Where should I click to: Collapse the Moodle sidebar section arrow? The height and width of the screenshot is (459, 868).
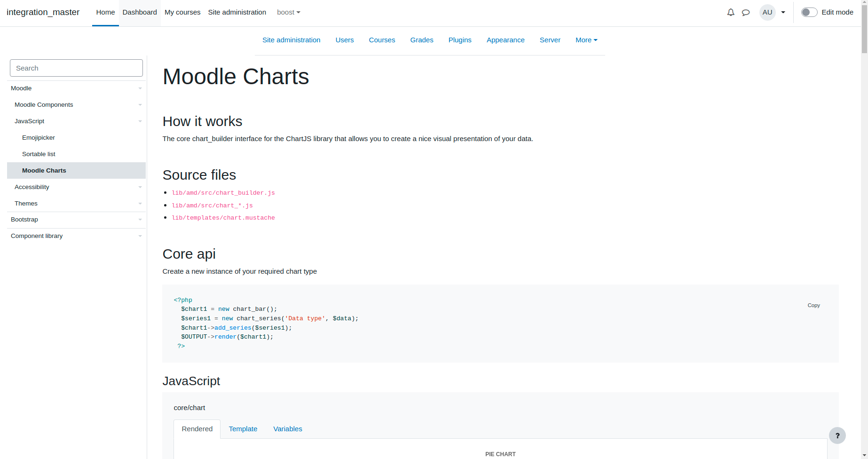click(x=140, y=88)
